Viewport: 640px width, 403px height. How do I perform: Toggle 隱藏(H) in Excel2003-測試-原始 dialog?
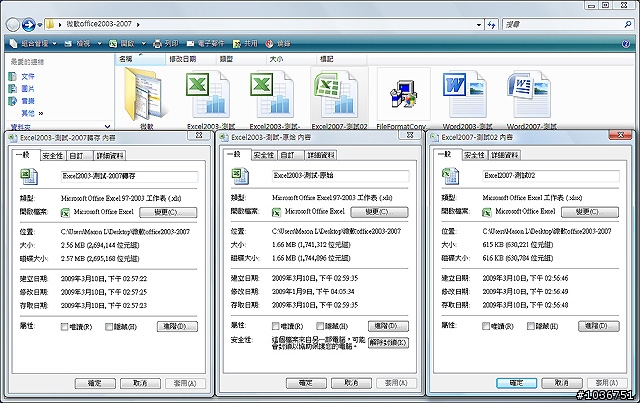click(332, 326)
